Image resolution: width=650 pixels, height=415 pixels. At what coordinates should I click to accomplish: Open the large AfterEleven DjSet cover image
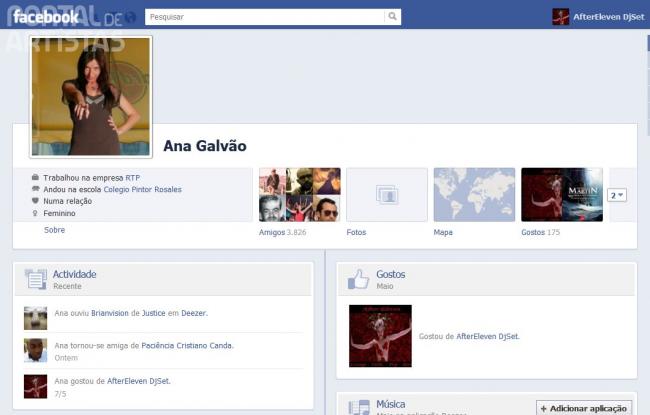click(380, 336)
